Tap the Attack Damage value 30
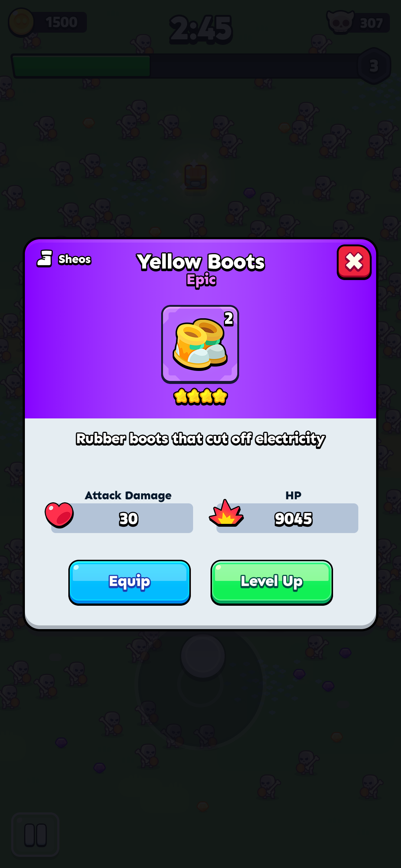This screenshot has width=401, height=868. 128,519
